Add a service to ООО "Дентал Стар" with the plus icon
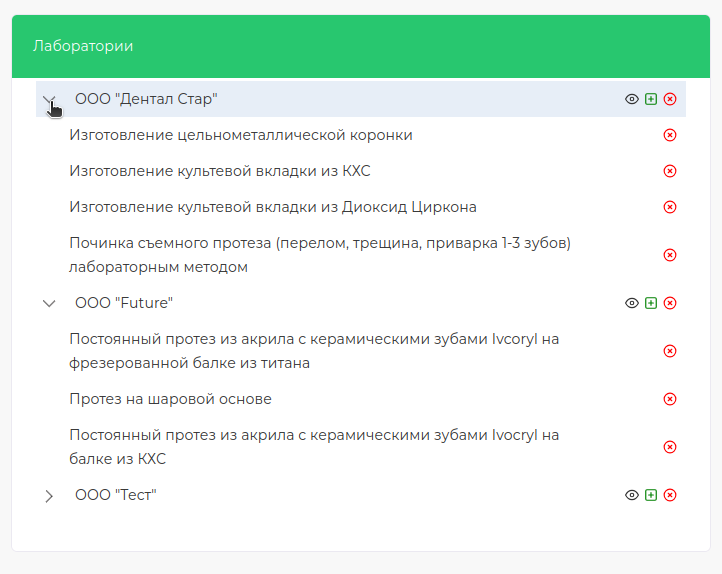722x574 pixels. pyautogui.click(x=651, y=99)
